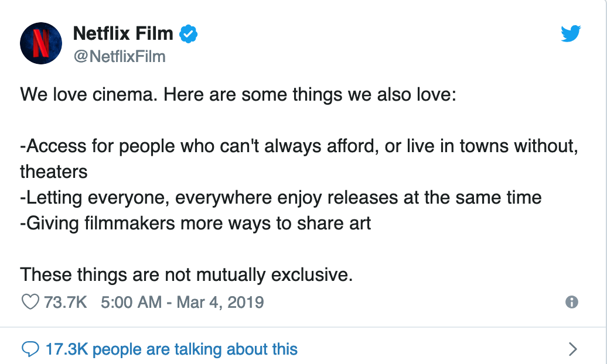This screenshot has width=607, height=364.
Task: Open the 5:00 AM - Mar 4, 2019 timestamp
Action: pyautogui.click(x=182, y=302)
